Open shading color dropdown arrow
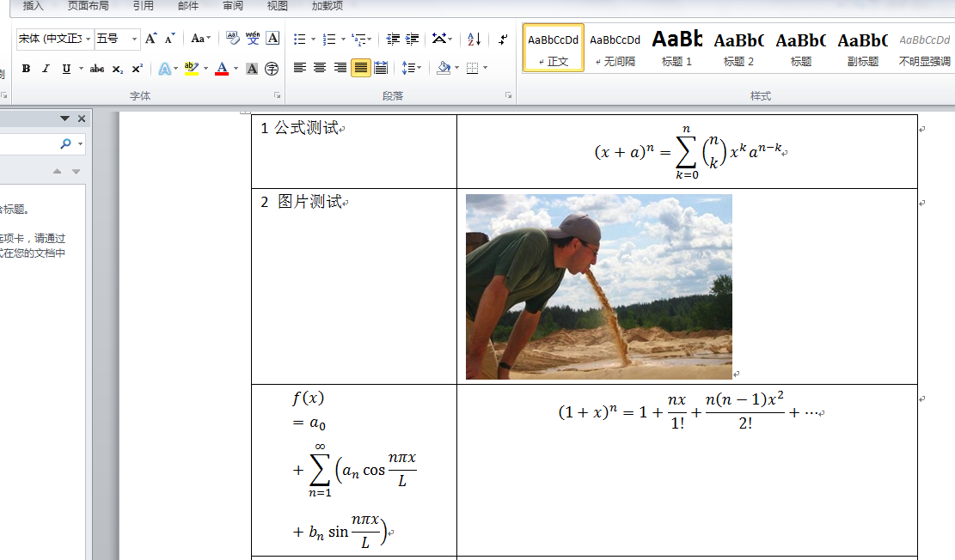 tap(456, 68)
